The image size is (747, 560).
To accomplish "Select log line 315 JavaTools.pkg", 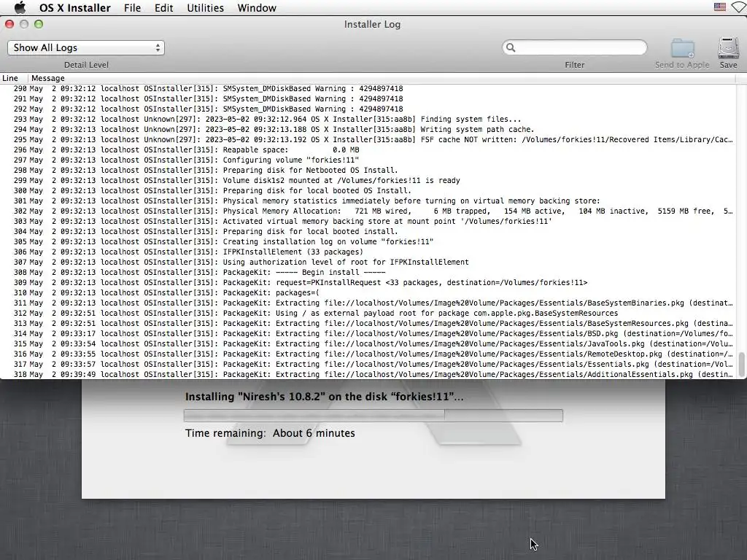I will 368,344.
